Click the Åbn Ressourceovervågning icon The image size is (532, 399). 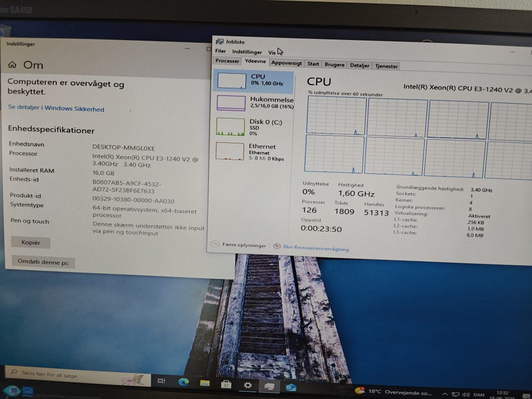point(277,246)
